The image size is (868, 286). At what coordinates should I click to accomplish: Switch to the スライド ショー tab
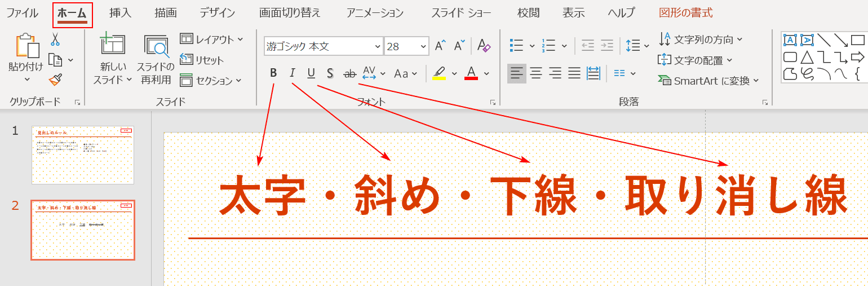[461, 12]
